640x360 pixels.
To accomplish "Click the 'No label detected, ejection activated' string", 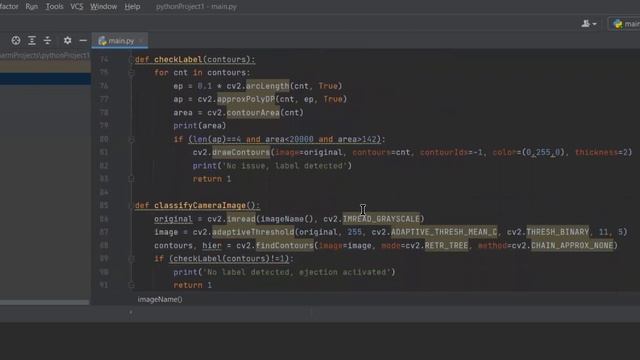I will click(297, 272).
